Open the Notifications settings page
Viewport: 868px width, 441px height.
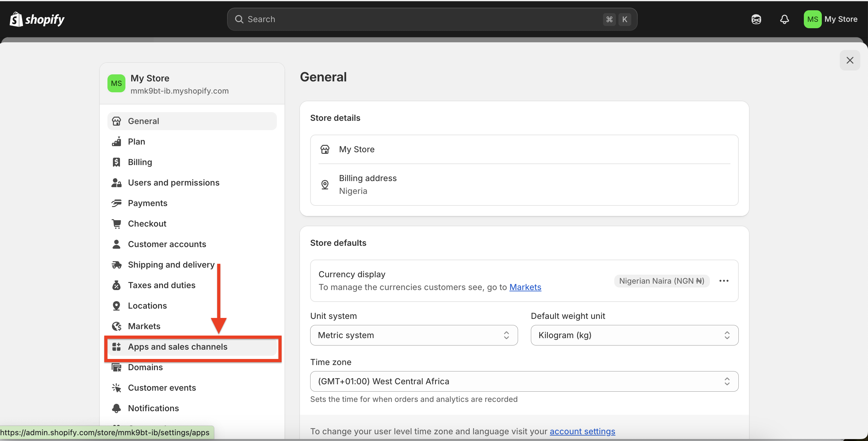pyautogui.click(x=153, y=408)
